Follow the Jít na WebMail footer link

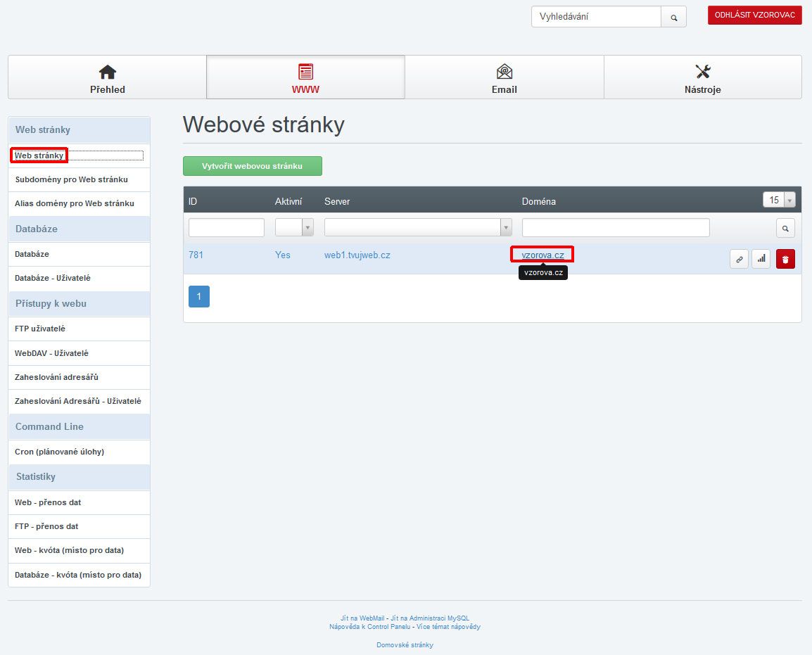(362, 618)
